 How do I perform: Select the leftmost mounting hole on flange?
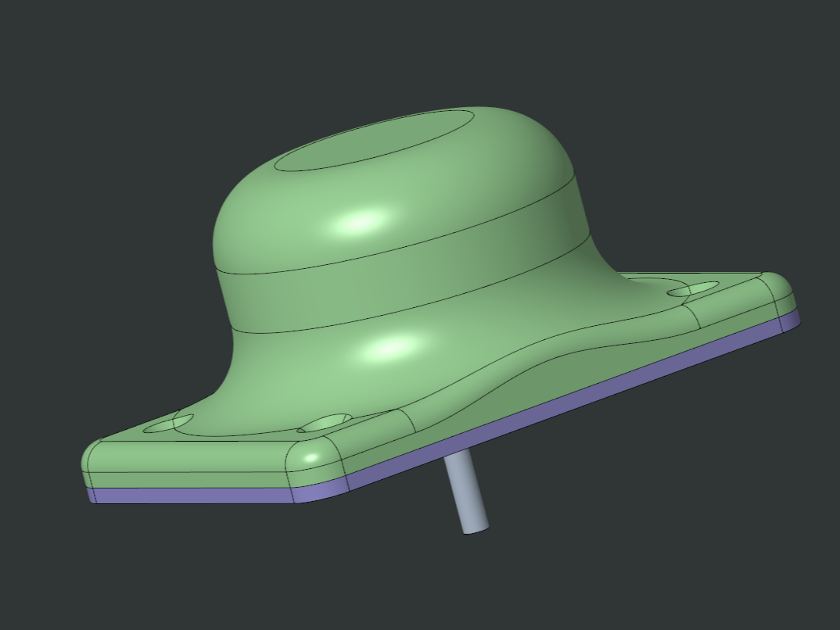pyautogui.click(x=168, y=424)
